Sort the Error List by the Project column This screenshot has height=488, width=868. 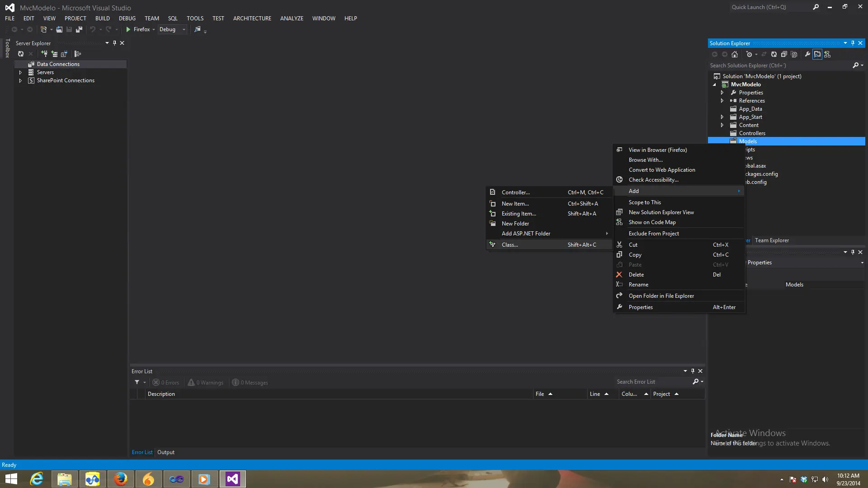click(x=678, y=394)
